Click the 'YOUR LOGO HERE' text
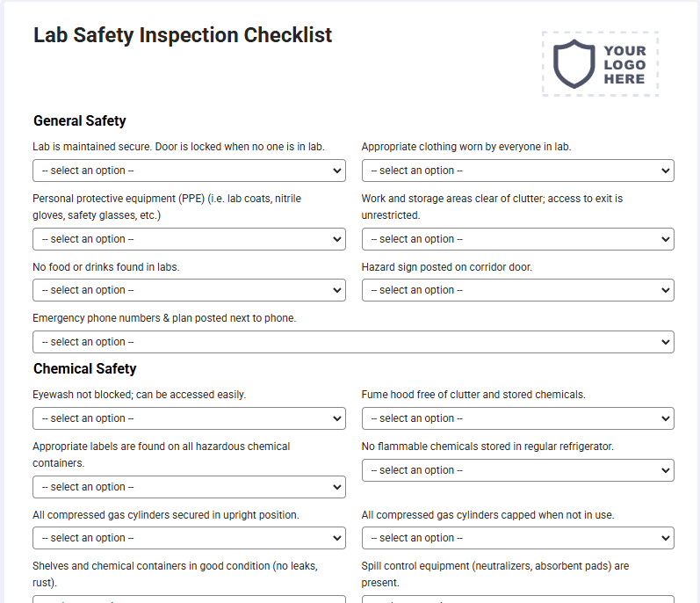Viewport: 700px width, 603px height. 624,65
